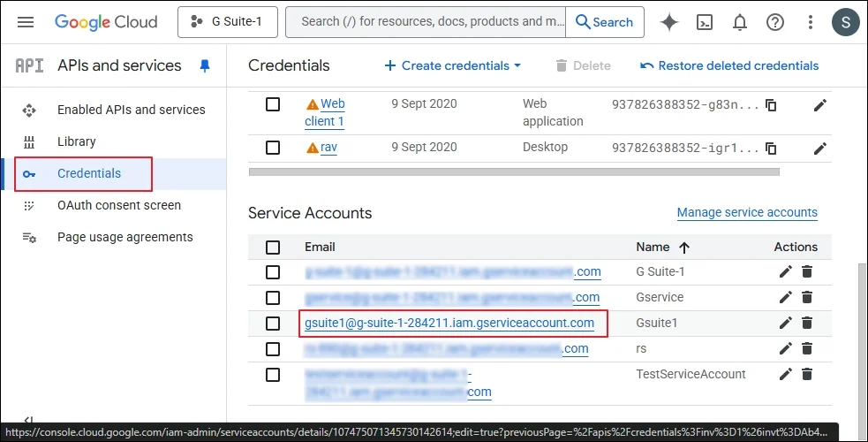The height and width of the screenshot is (442, 868).
Task: Tick the Gsuite1 account checkbox
Action: click(x=273, y=323)
